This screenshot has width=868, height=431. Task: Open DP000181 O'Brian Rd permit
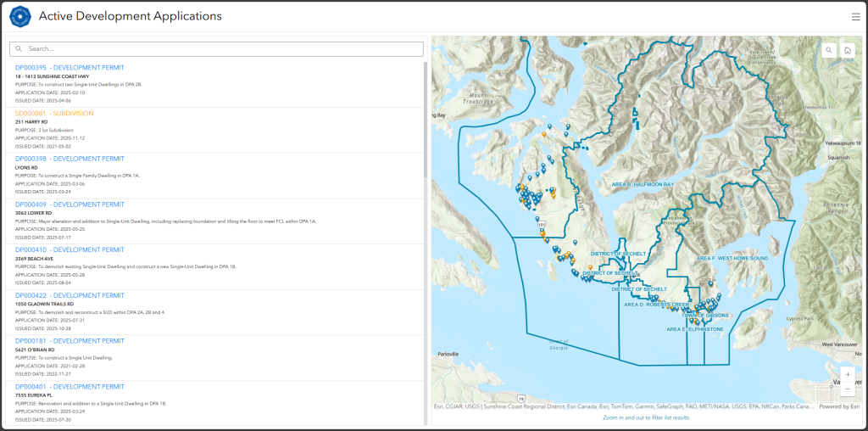(x=70, y=341)
